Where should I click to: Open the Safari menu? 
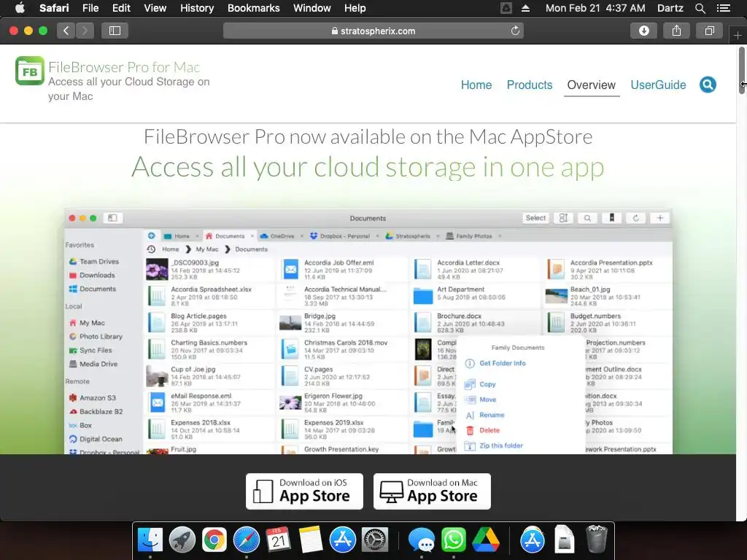(x=54, y=8)
